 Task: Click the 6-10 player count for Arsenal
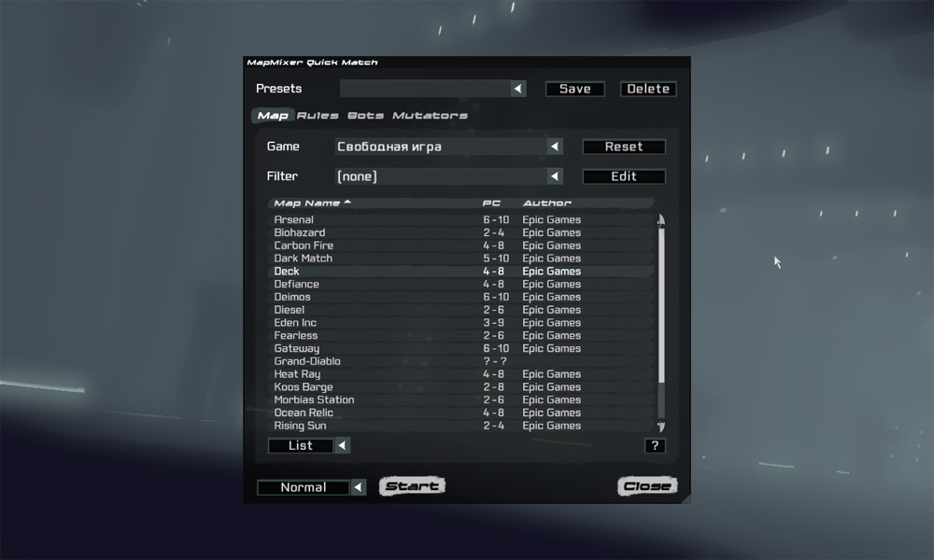click(x=496, y=219)
